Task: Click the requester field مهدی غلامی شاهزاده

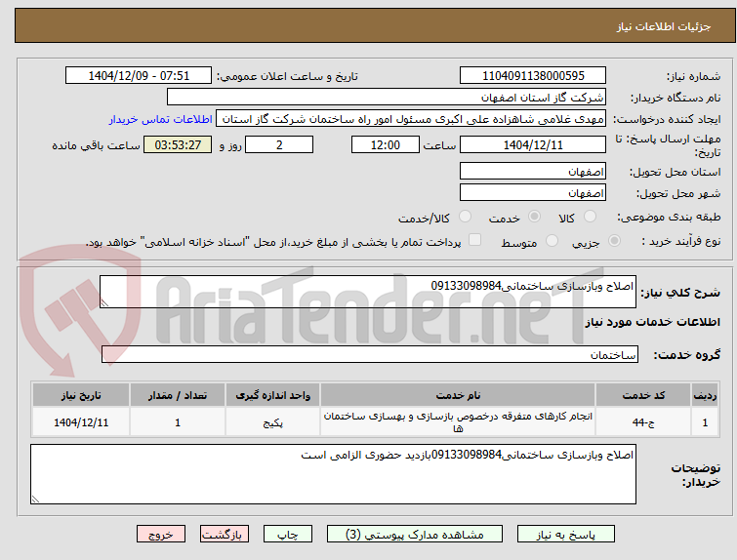Action: pos(411,119)
